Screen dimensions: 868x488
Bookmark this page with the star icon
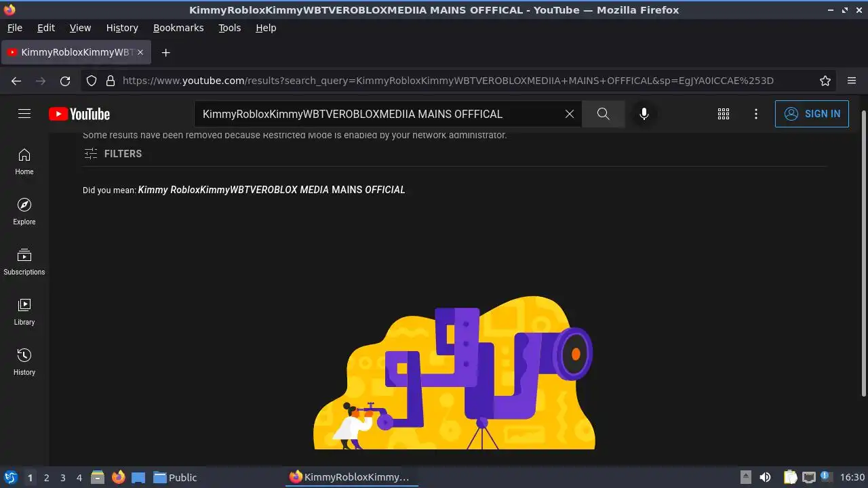point(825,81)
